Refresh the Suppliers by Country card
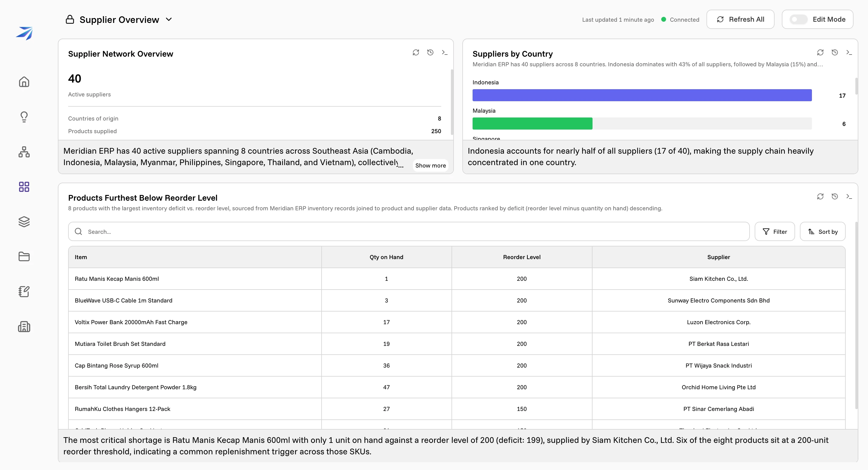Image resolution: width=868 pixels, height=470 pixels. coord(820,52)
